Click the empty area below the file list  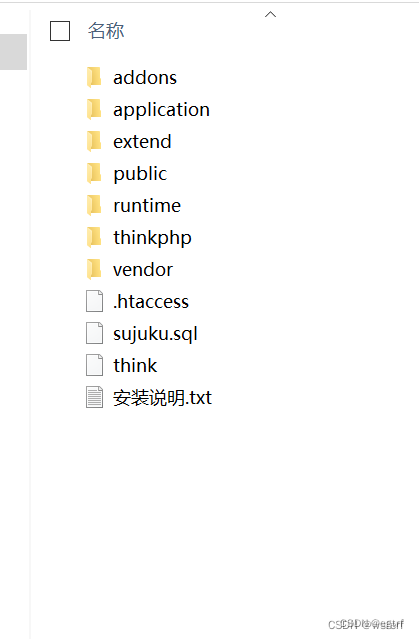coord(224,509)
